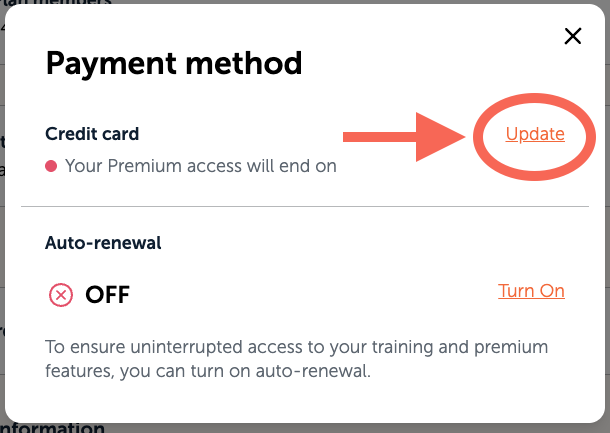This screenshot has width=610, height=433.
Task: Click the dimmed backdrop left of the dialog
Action: pos(8,250)
